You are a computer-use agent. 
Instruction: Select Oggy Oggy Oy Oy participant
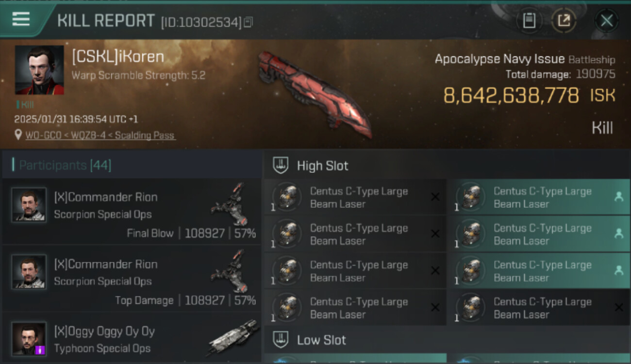pyautogui.click(x=132, y=339)
